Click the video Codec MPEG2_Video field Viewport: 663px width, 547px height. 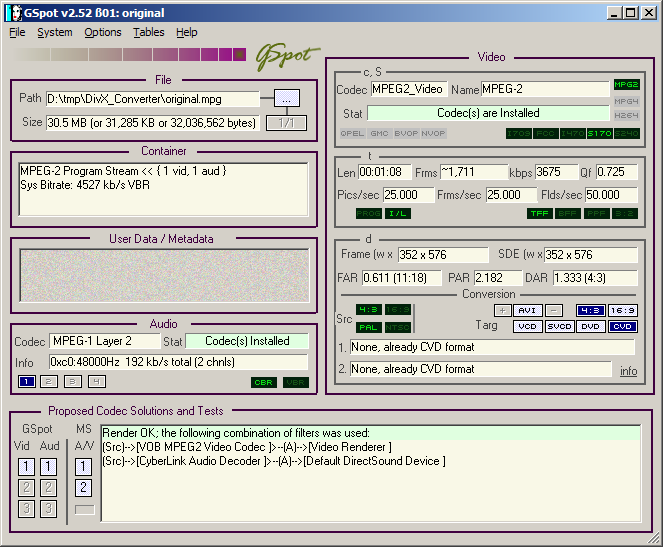(x=408, y=89)
